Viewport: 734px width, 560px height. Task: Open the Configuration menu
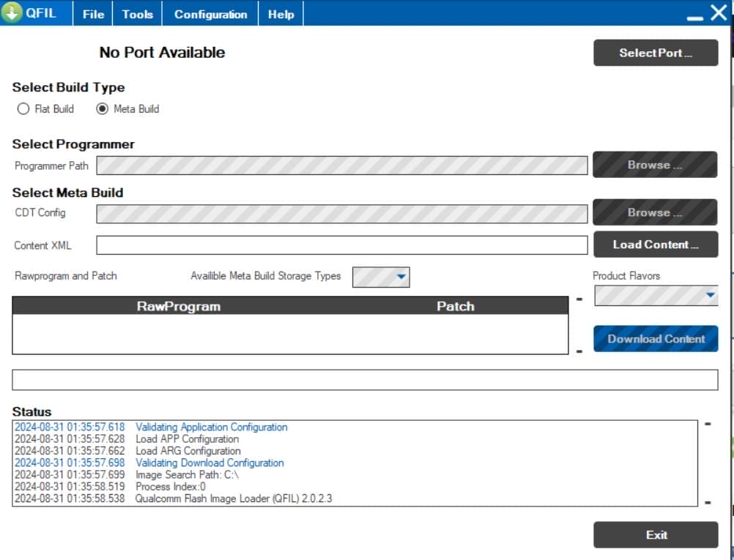[210, 14]
